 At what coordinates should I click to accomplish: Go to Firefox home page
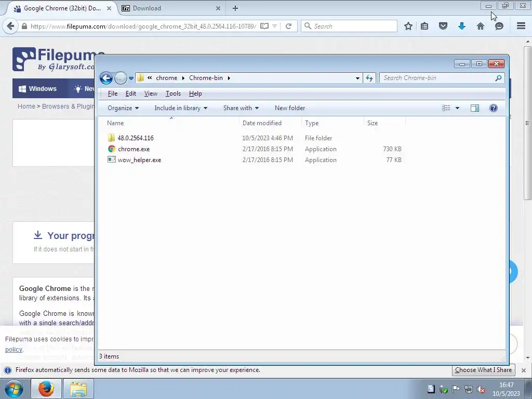coord(481,26)
